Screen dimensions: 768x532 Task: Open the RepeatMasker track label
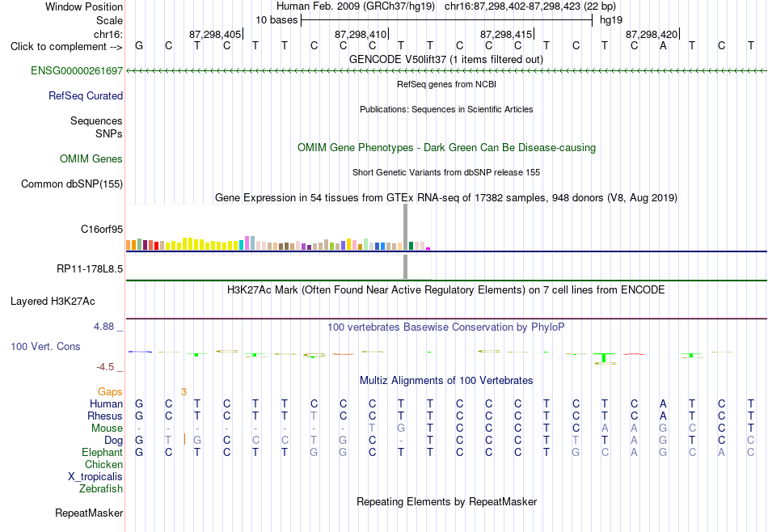89,513
